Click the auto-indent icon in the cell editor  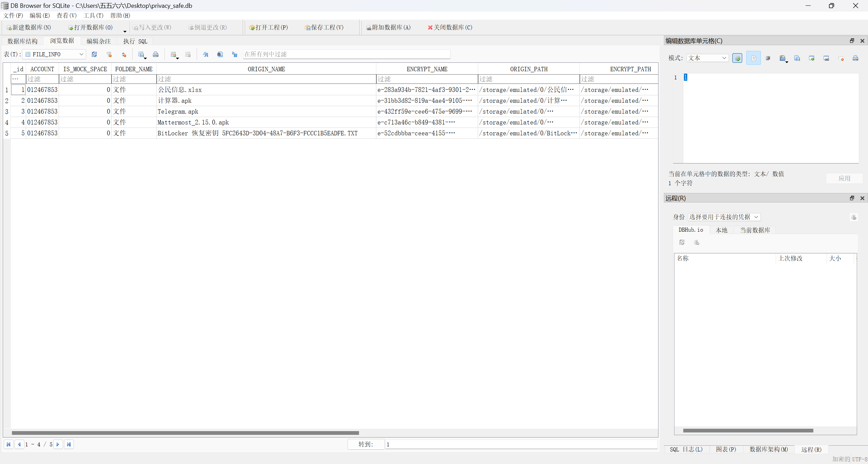pos(768,58)
